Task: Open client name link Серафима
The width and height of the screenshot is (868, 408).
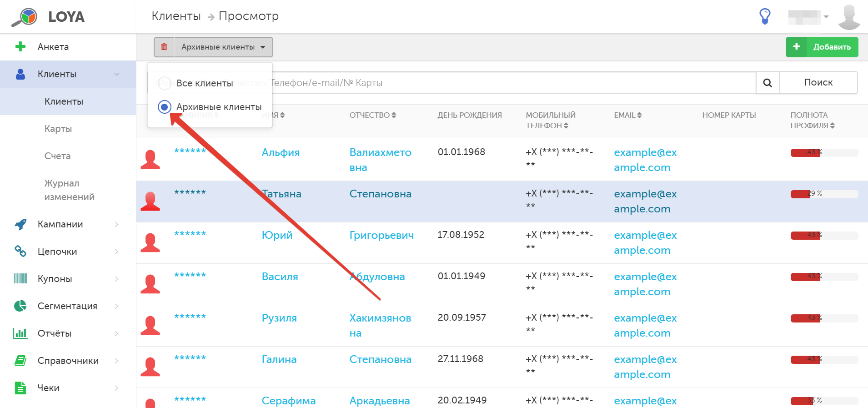Action: click(289, 401)
